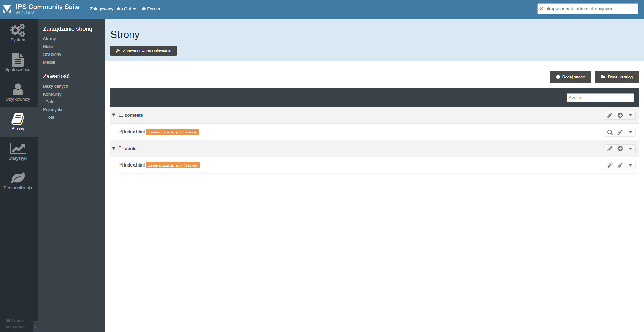This screenshot has width=644, height=332.
Task: Click the Zaawansowane ustawienia button
Action: tap(143, 51)
